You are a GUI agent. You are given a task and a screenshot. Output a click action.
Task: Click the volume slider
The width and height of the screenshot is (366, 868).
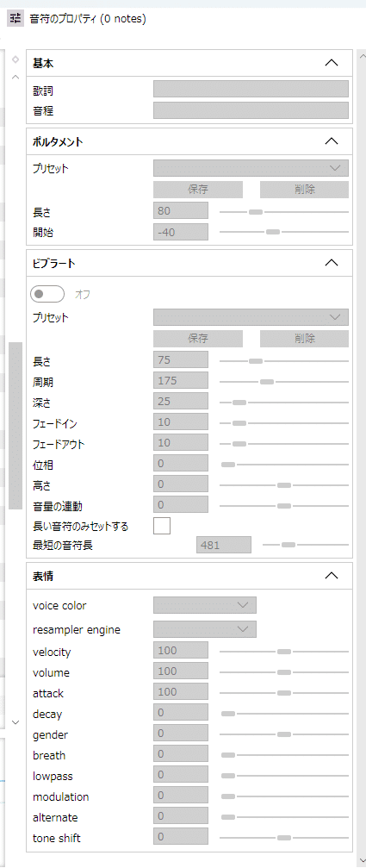284,672
